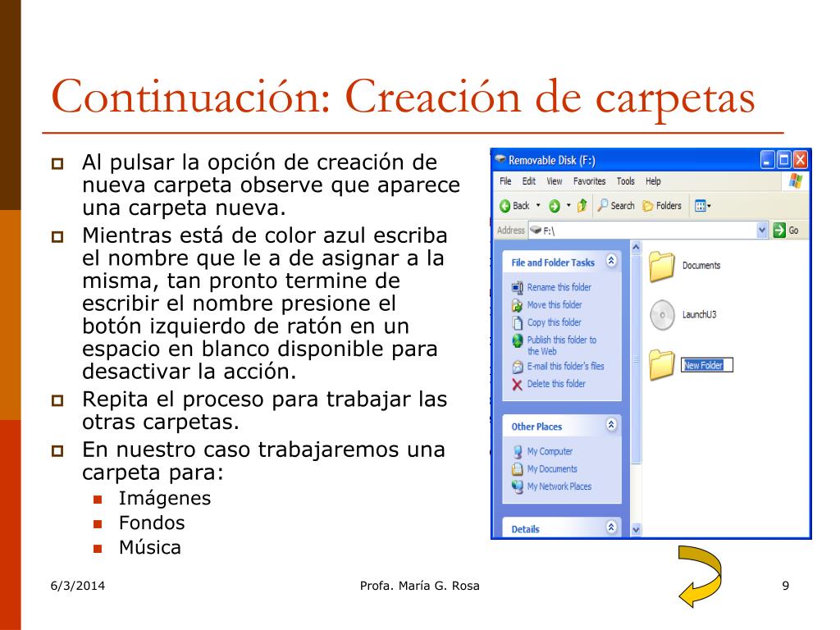Viewport: 840px width, 630px height.
Task: Collapse the Details panel
Action: tap(611, 527)
